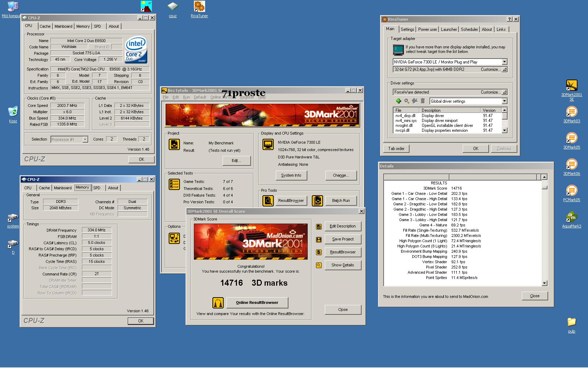This screenshot has width=588, height=368.
Task: Click the DRAM Frequency 334.0 MHz field
Action: click(97, 230)
